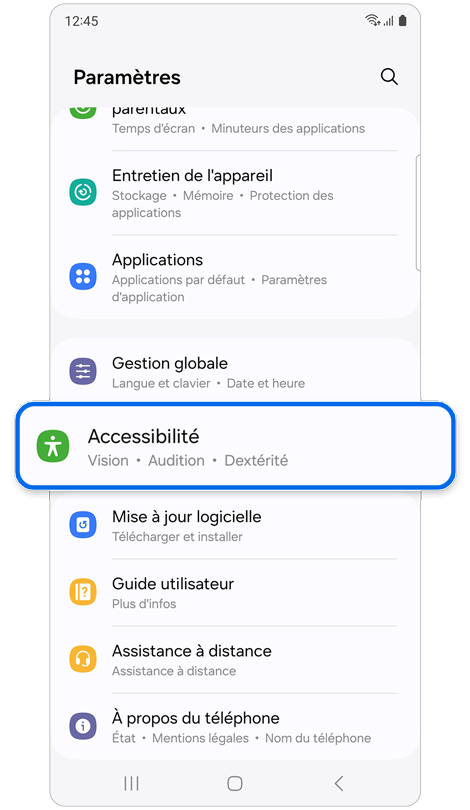Open Mise à jour logicielle
Screen dimensions: 470x810
pos(235,525)
